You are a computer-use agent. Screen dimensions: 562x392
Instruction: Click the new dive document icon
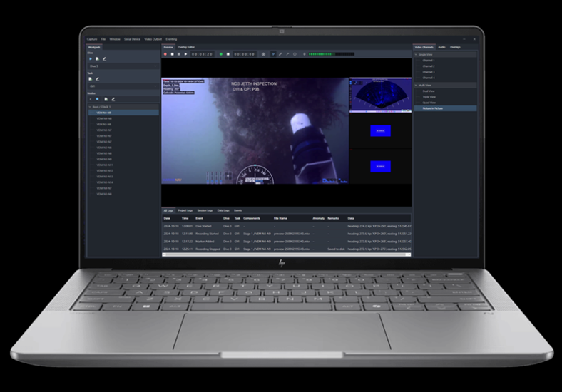point(97,58)
